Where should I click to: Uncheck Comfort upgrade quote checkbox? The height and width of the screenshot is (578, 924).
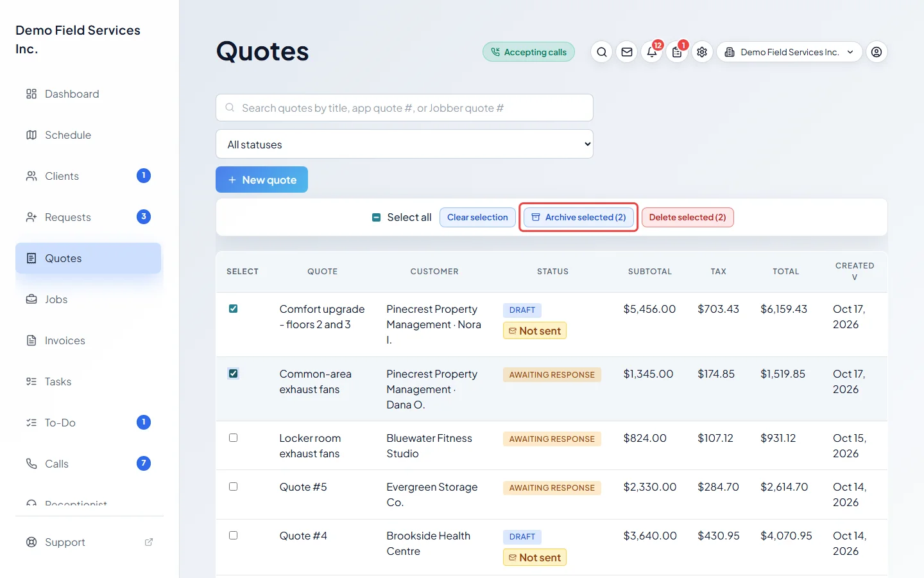234,309
